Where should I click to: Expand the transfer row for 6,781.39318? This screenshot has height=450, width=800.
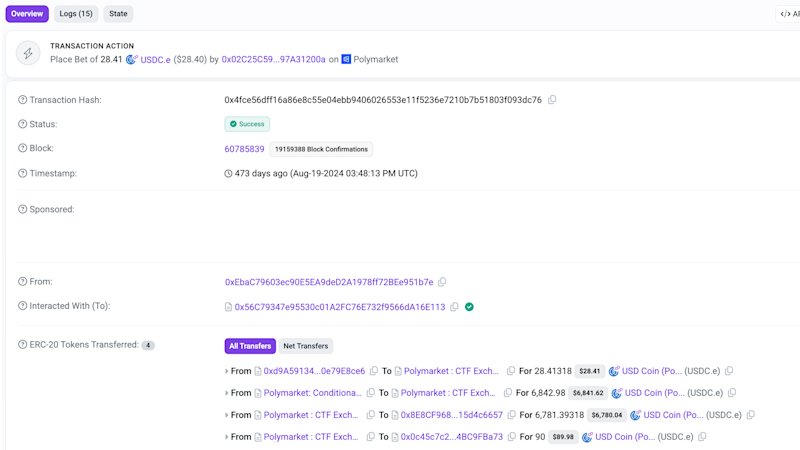click(227, 415)
